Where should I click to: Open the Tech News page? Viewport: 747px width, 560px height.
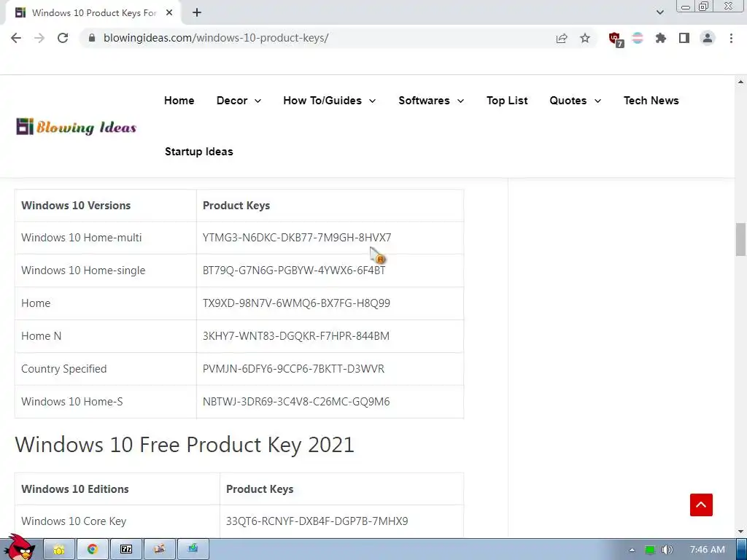(651, 101)
